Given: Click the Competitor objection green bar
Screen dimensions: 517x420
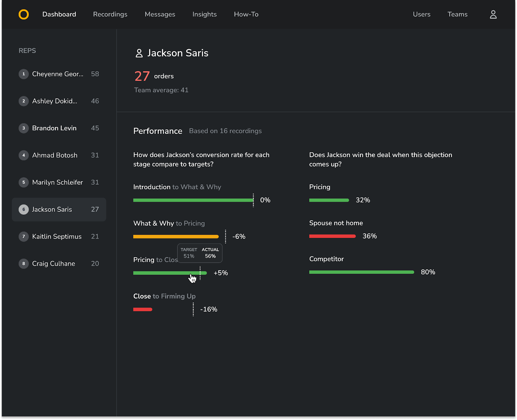Looking at the screenshot, I should [x=362, y=272].
